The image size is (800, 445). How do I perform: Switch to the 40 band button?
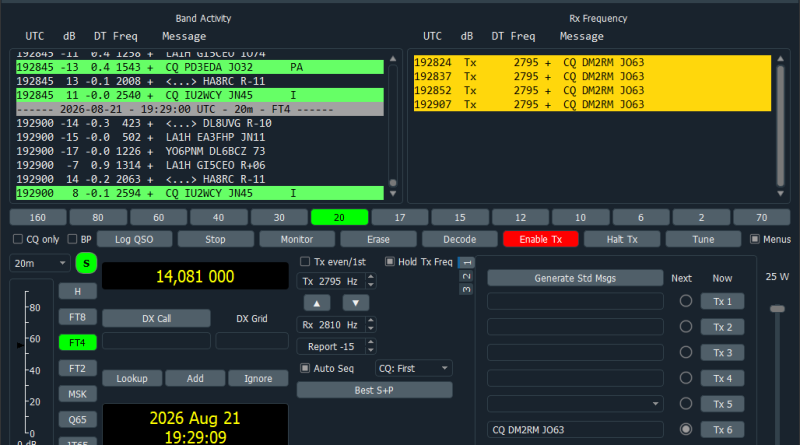pos(218,217)
